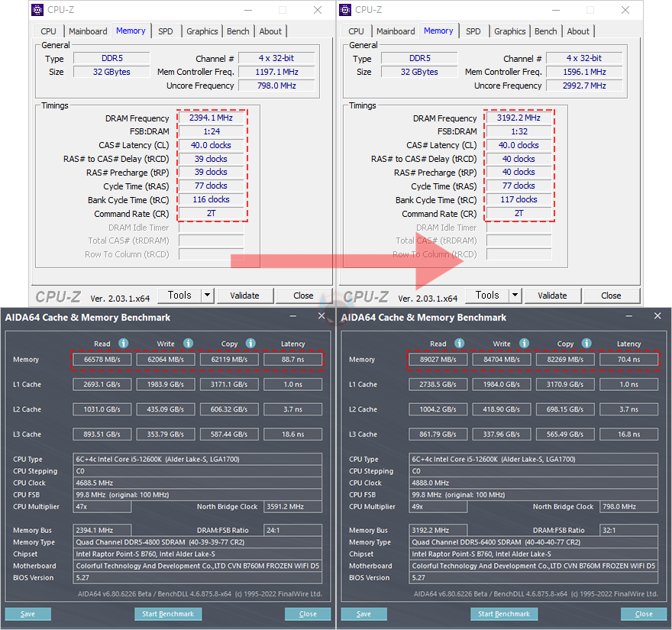Viewport: 672px width, 630px height.
Task: Click Memory Type field showing DDR5-6400 SDRAM
Action: (x=533, y=542)
